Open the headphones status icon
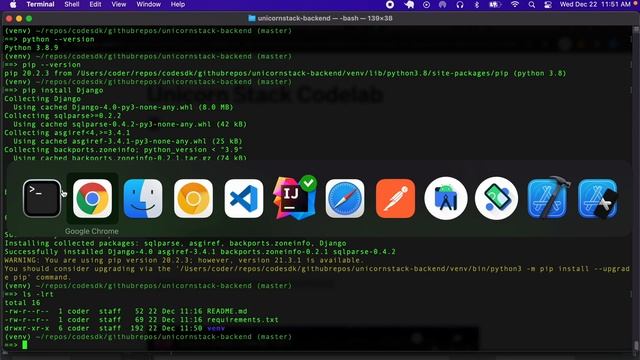Viewport: 640px width, 360px height. pyautogui.click(x=460, y=4)
